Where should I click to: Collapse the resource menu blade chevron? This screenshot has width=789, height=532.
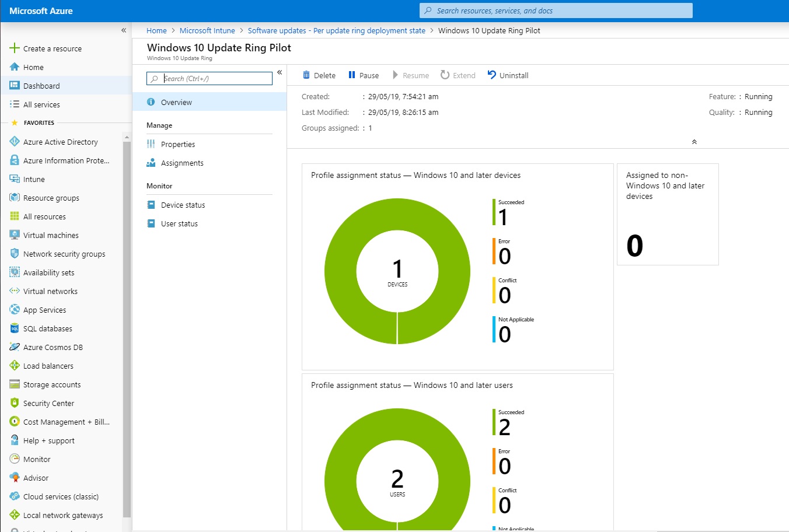coord(280,72)
